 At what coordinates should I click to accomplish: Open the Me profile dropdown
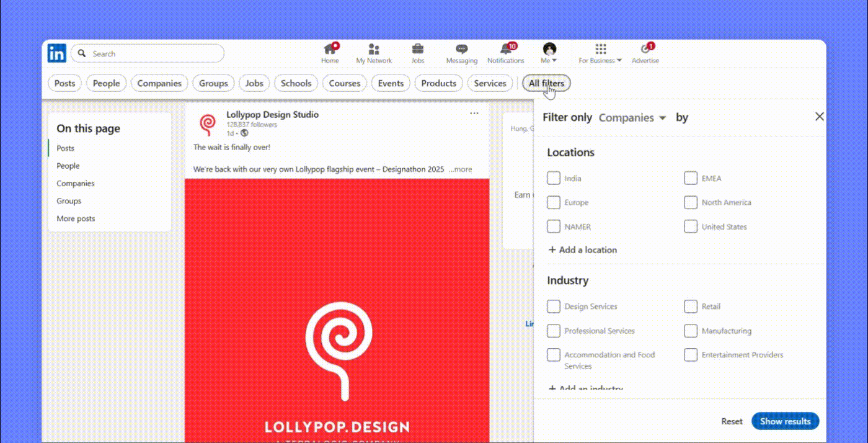tap(549, 53)
